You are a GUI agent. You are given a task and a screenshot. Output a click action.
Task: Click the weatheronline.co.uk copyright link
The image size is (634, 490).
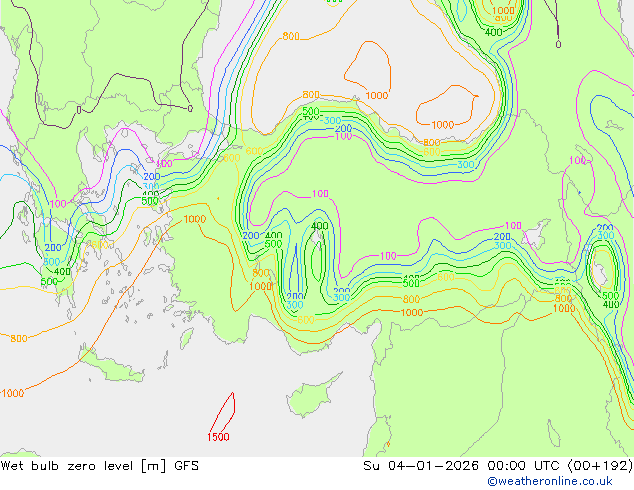(550, 481)
